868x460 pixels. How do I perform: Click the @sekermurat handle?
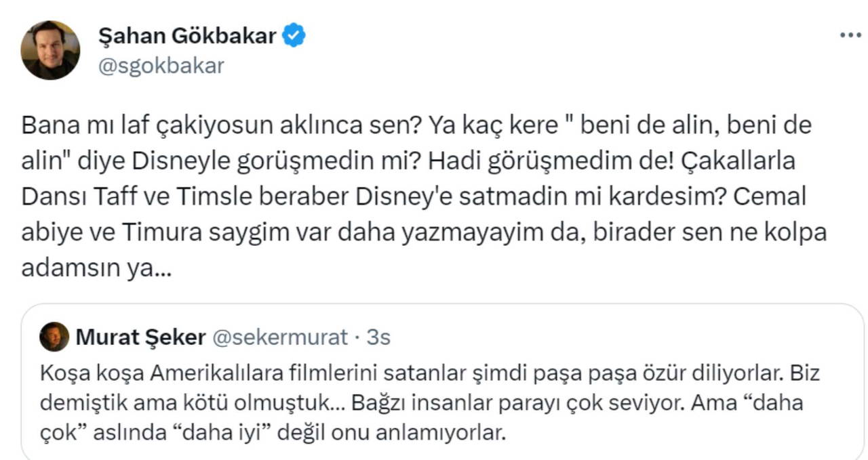280,337
